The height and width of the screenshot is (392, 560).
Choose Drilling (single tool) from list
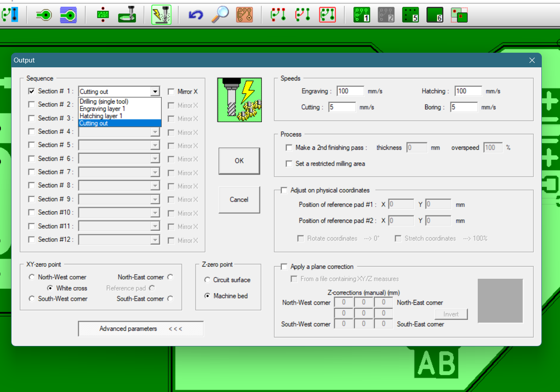(120, 101)
